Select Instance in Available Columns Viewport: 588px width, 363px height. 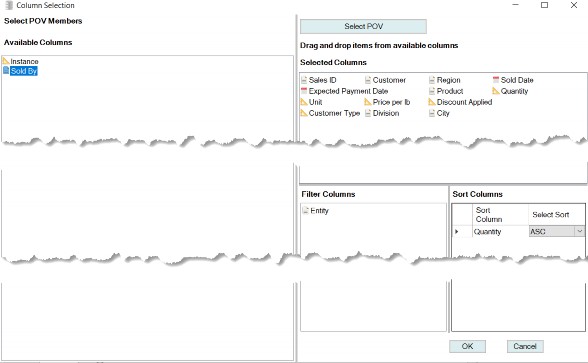[x=24, y=61]
